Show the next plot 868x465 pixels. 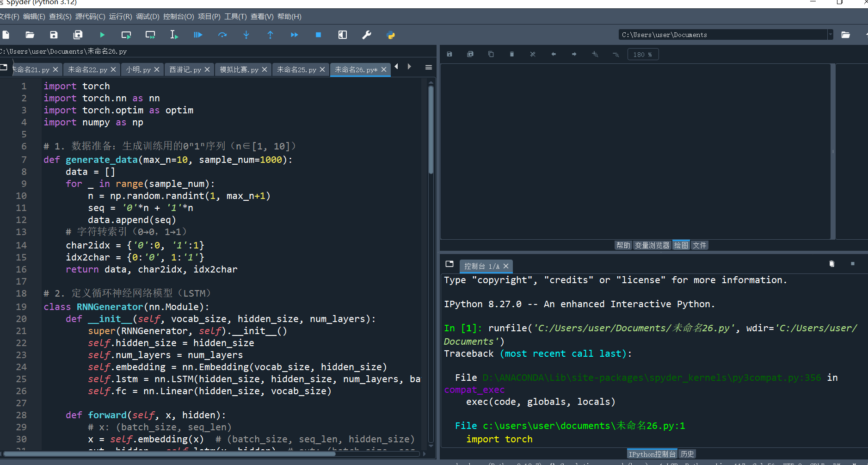(x=574, y=54)
